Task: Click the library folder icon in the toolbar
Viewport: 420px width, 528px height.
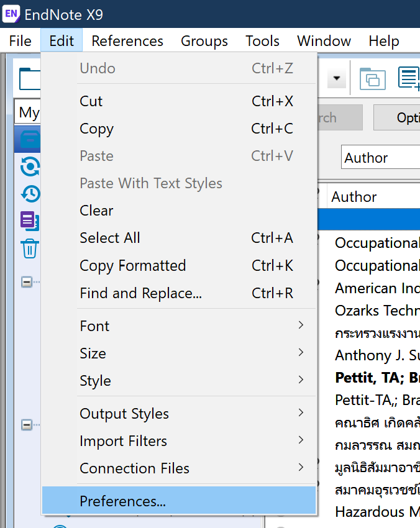Action: pyautogui.click(x=30, y=79)
